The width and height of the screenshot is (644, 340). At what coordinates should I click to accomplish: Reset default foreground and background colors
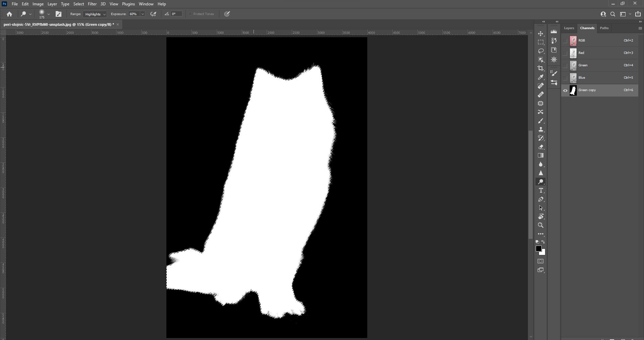point(537,242)
